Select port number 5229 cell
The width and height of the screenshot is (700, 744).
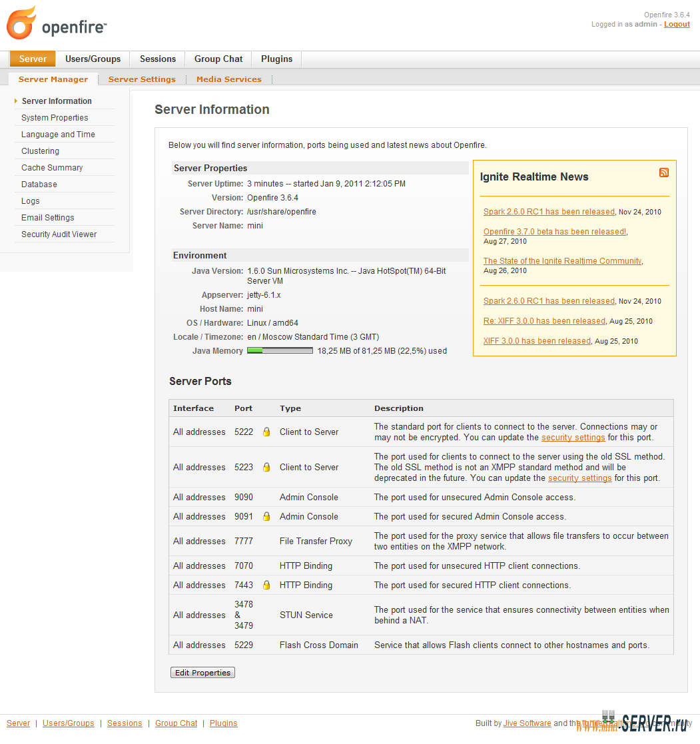pos(244,645)
